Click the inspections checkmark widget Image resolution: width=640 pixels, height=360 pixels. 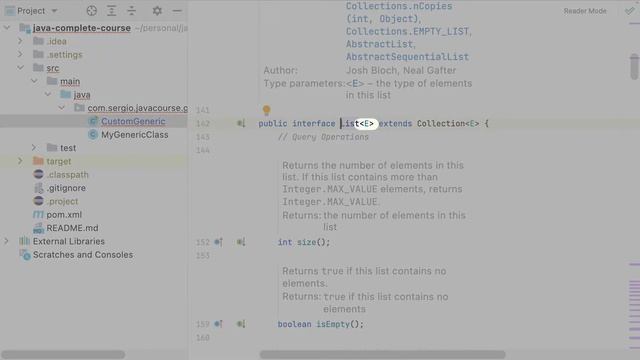(x=630, y=11)
